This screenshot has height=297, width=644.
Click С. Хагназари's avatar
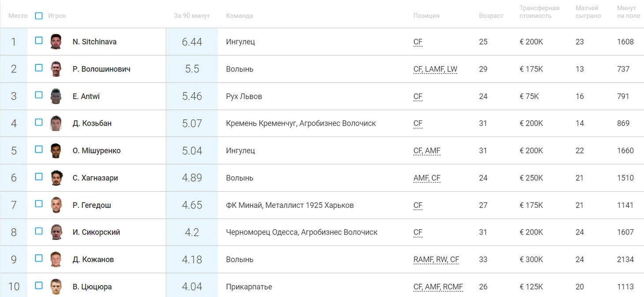(56, 178)
